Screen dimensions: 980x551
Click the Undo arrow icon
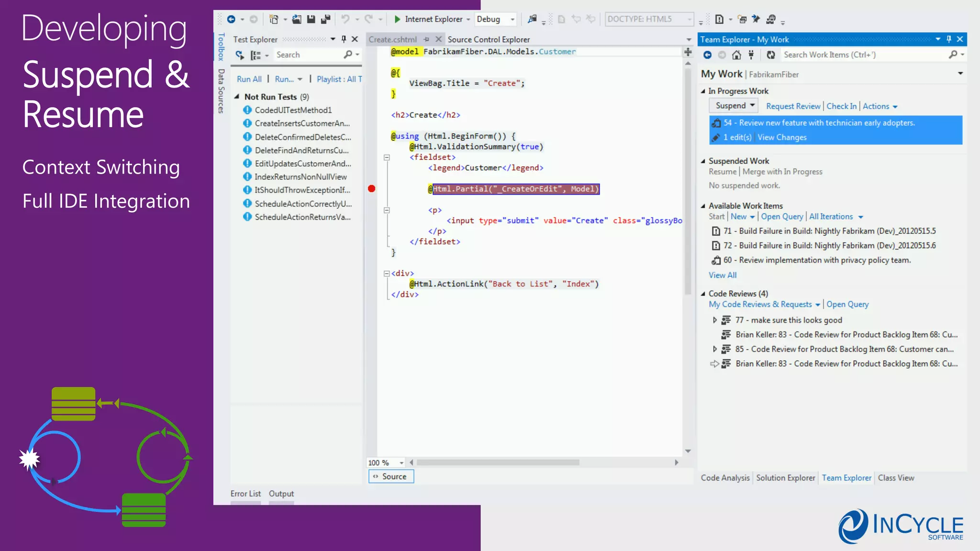click(x=345, y=19)
